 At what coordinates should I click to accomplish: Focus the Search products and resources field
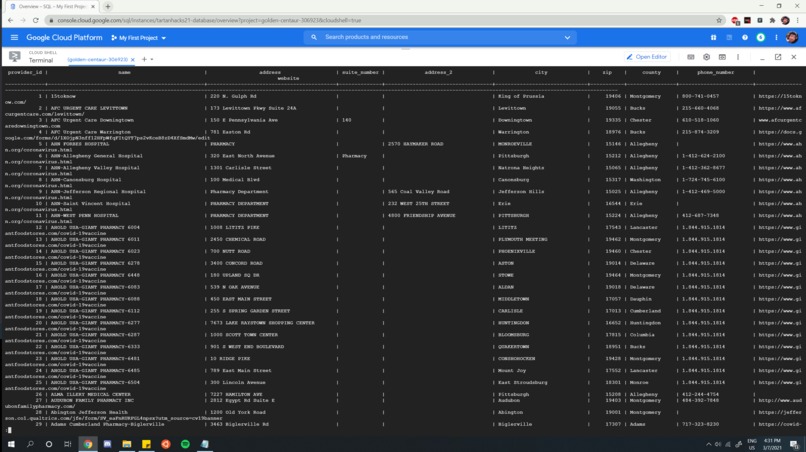click(442, 37)
